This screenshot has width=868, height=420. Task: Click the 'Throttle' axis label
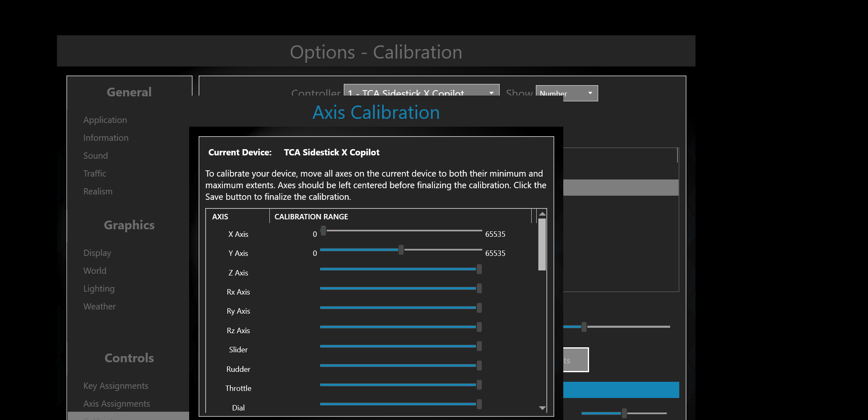pyautogui.click(x=238, y=388)
